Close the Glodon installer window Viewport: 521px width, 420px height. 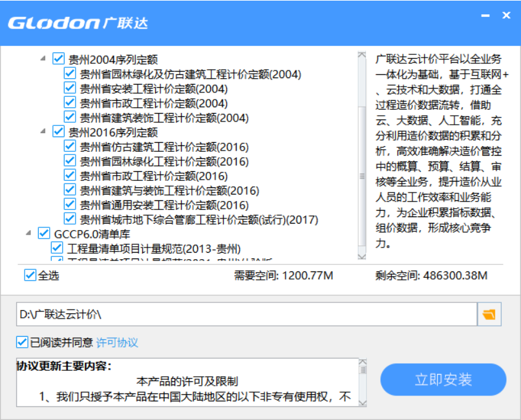click(506, 16)
